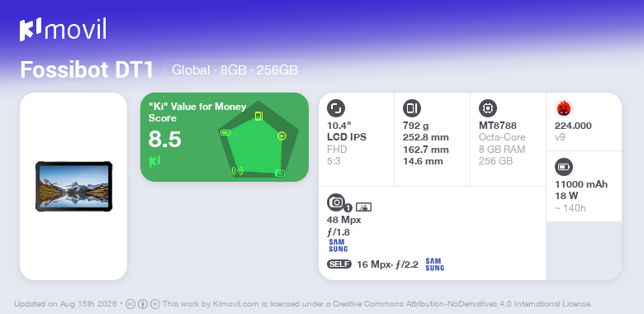Click the green pentagon radar chart
Screen dimensions: 644x314
258,140
